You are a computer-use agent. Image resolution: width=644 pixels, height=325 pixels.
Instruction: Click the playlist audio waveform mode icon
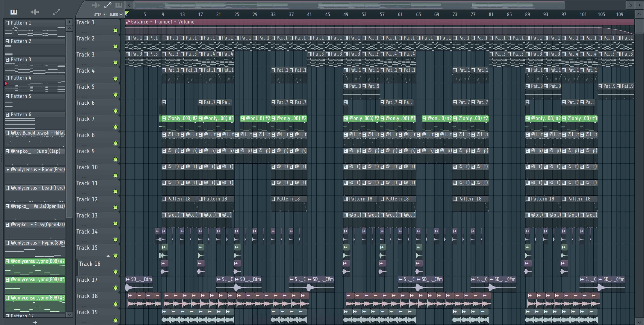click(96, 5)
